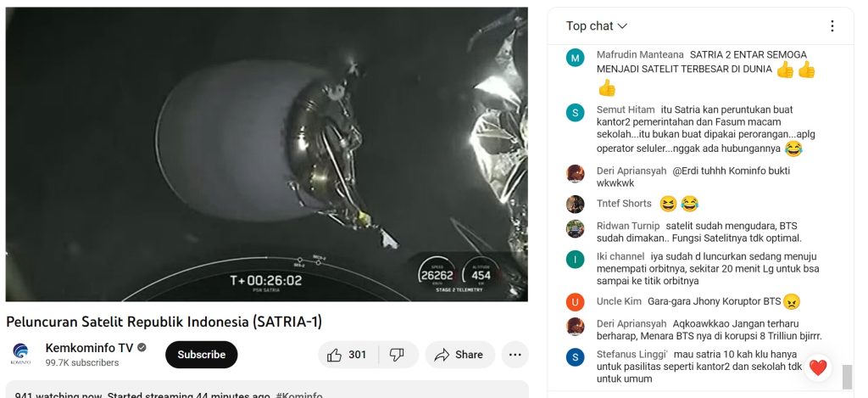This screenshot has width=868, height=398.
Task: Open the Top chat dropdown
Action: pyautogui.click(x=596, y=26)
